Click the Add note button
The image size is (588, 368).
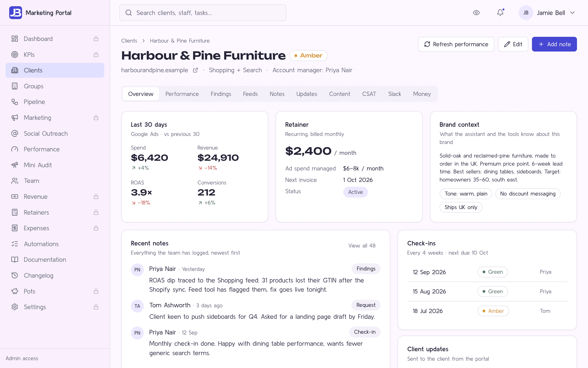coord(554,44)
